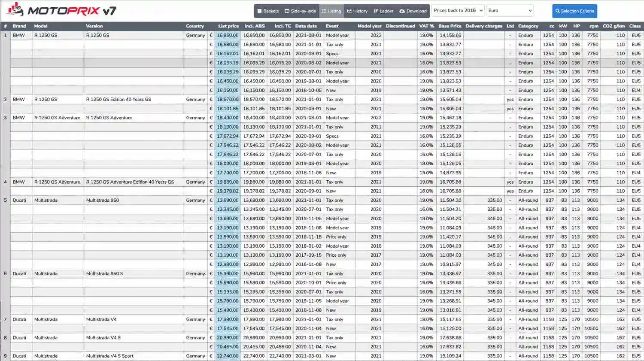Click base price 14,873.95
This screenshot has height=361, width=644.
(450, 173)
